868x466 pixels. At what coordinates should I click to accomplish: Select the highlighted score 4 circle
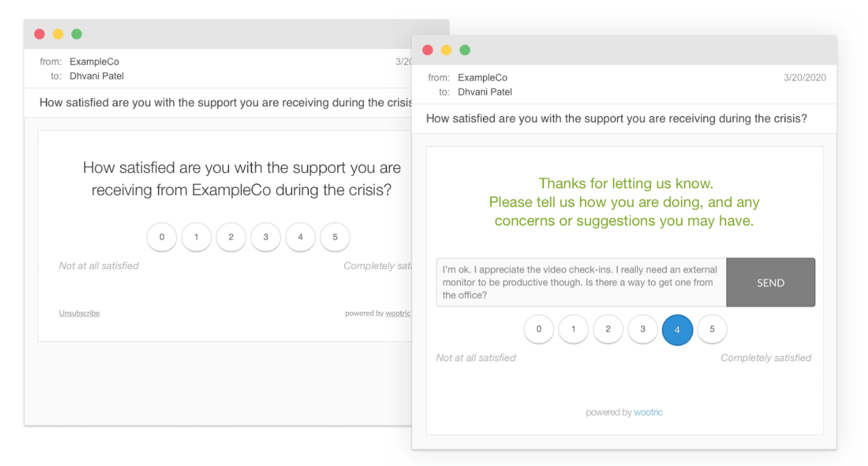point(677,330)
